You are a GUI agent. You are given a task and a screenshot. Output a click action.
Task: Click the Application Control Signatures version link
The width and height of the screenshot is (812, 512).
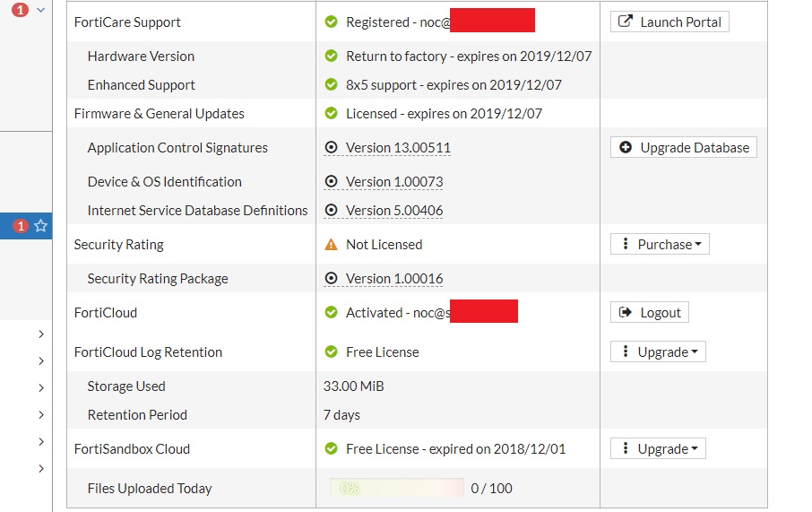(398, 147)
